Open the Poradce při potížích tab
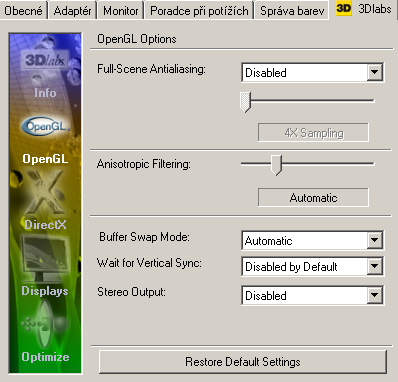 (x=199, y=11)
